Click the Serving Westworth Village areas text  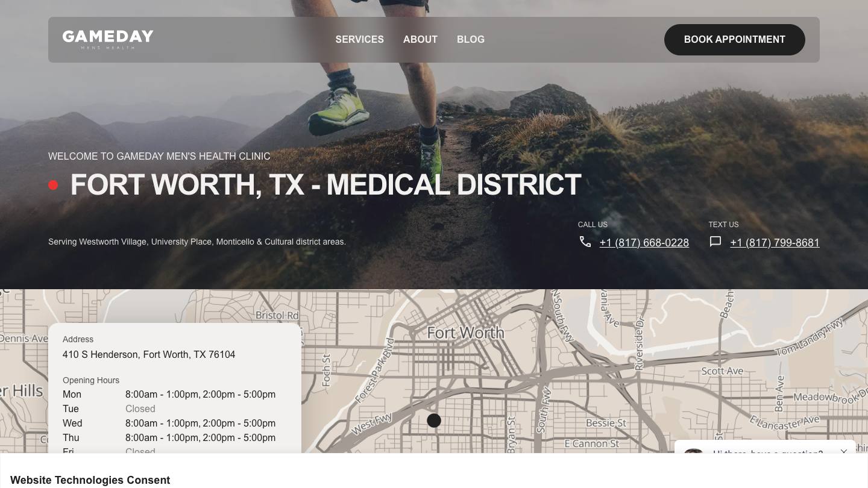[x=197, y=242]
